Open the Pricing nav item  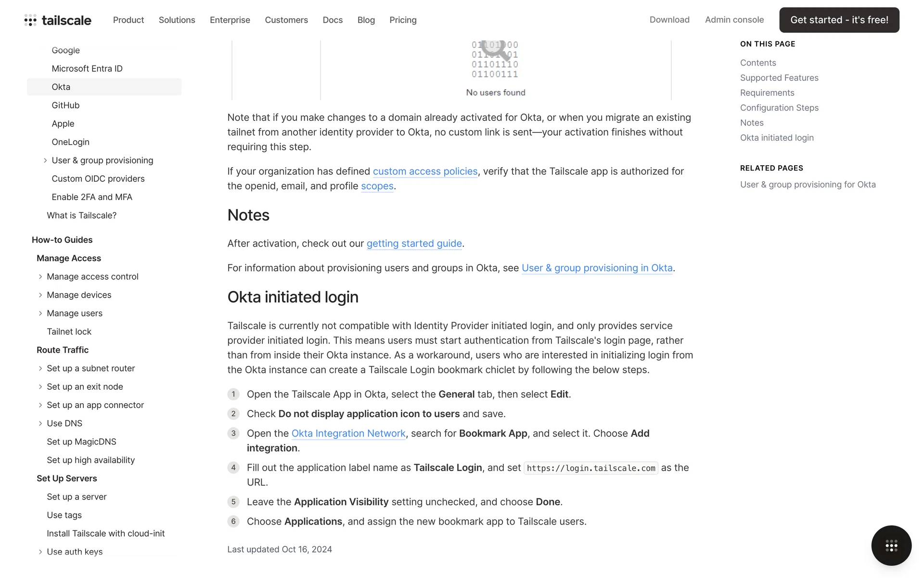pyautogui.click(x=403, y=20)
